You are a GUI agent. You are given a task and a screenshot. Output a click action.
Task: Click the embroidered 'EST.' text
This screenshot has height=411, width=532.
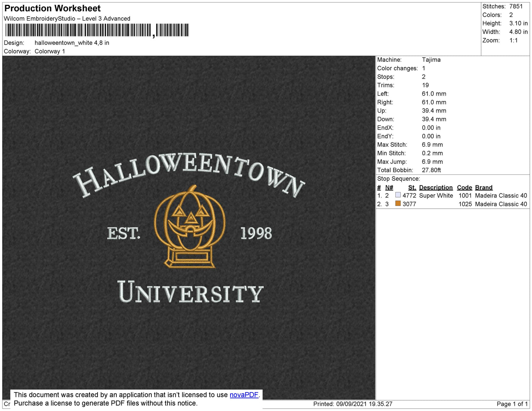[x=124, y=233]
